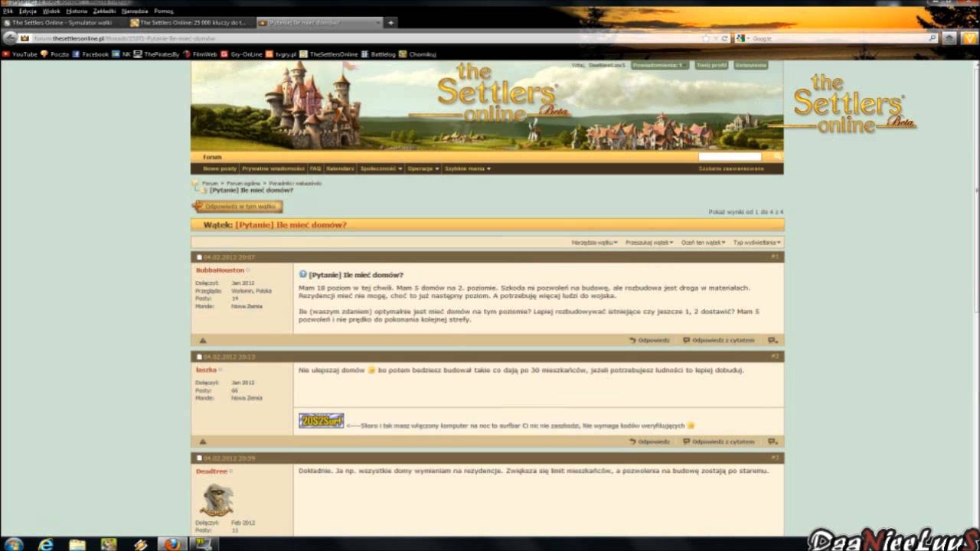Click the 2DSZSurf banner in laszka's signature
Image resolution: width=980 pixels, height=551 pixels.
click(x=321, y=421)
